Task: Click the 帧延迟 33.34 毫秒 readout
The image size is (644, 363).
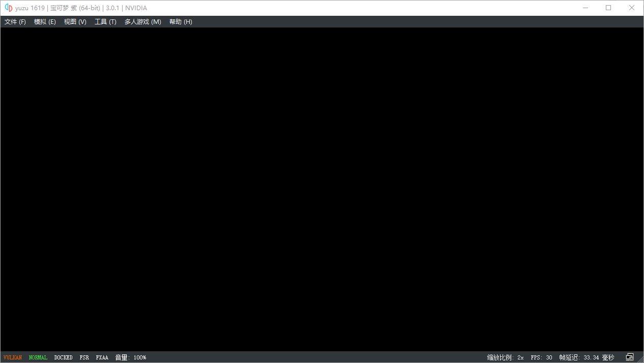Action: [587, 357]
